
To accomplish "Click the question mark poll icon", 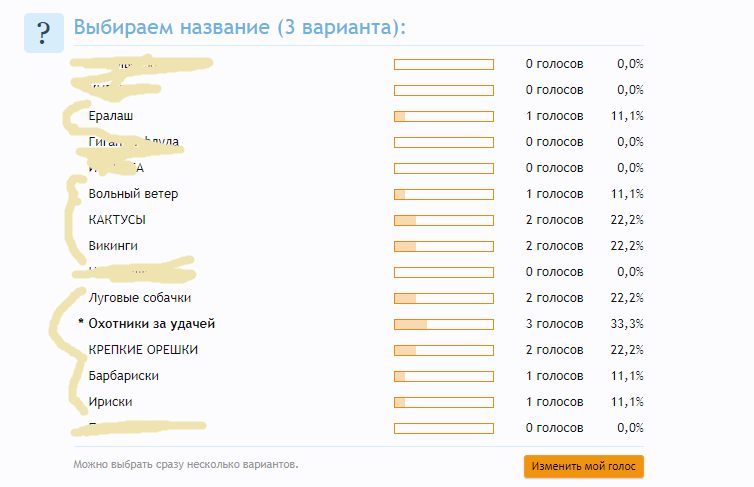I will [43, 33].
